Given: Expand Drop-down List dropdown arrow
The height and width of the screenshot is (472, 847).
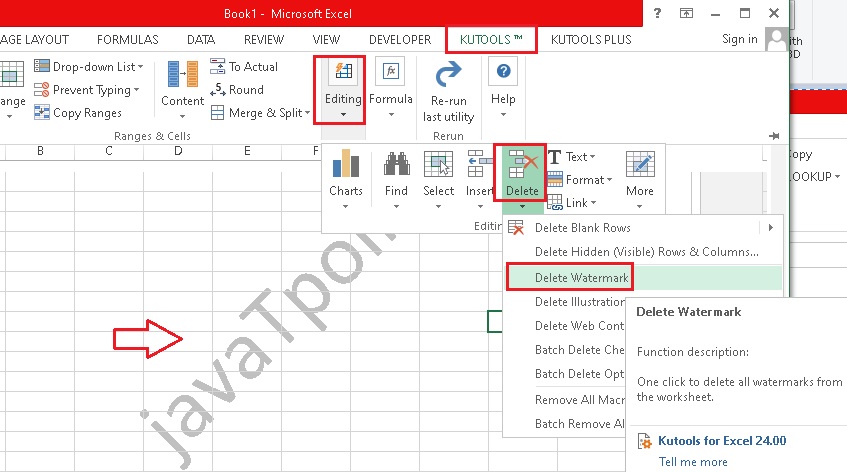Looking at the screenshot, I should click(x=140, y=67).
